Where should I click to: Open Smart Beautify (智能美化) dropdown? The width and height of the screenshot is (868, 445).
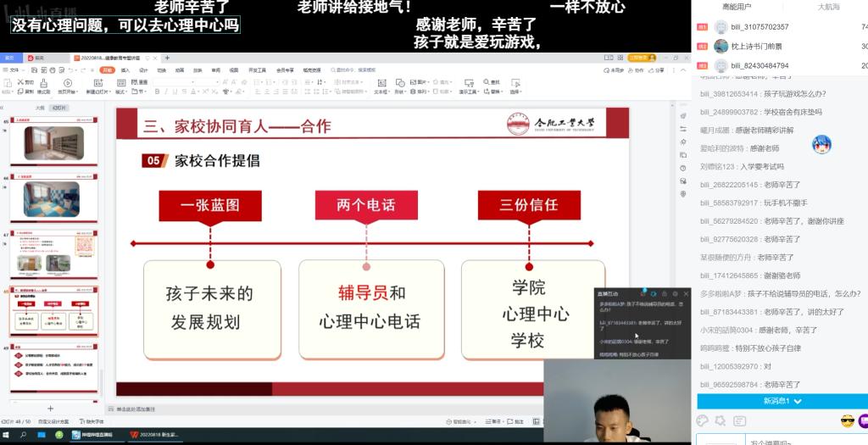click(x=462, y=422)
